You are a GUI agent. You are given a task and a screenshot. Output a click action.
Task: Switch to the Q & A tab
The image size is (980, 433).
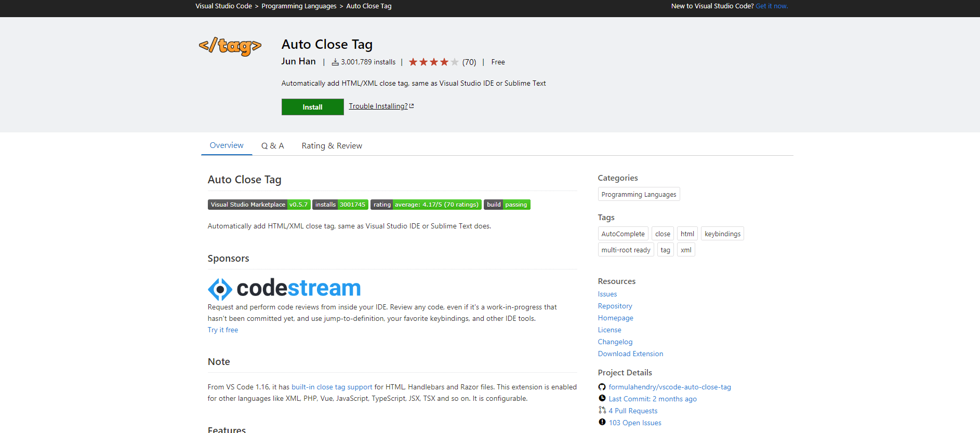[272, 146]
